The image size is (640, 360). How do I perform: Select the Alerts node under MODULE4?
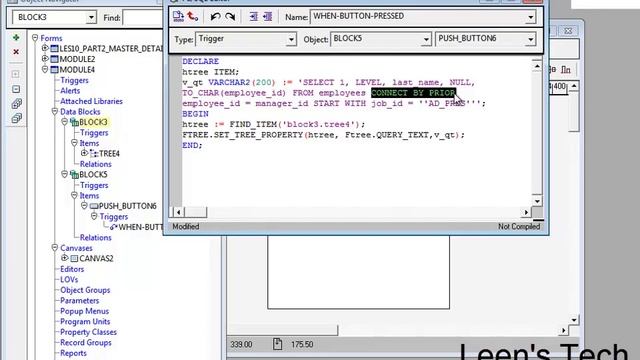(x=70, y=91)
